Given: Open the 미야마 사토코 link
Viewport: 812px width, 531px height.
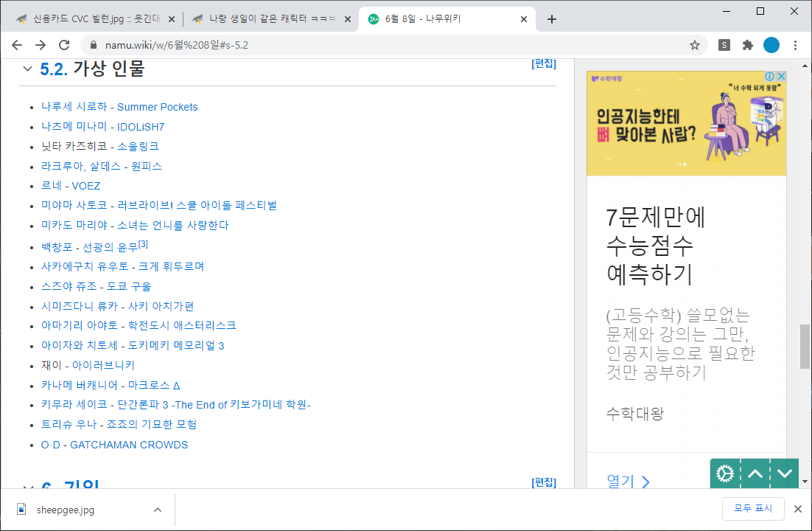Looking at the screenshot, I should pyautogui.click(x=74, y=205).
